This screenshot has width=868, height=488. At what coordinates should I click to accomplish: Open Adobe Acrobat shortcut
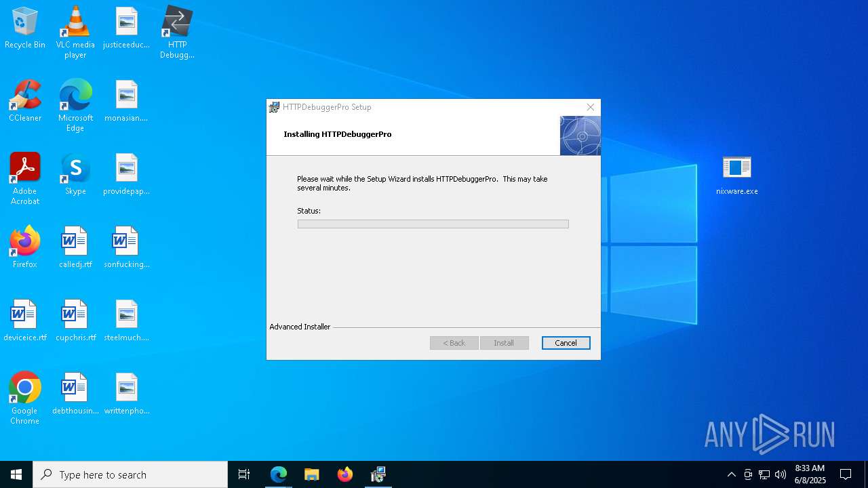pos(25,179)
